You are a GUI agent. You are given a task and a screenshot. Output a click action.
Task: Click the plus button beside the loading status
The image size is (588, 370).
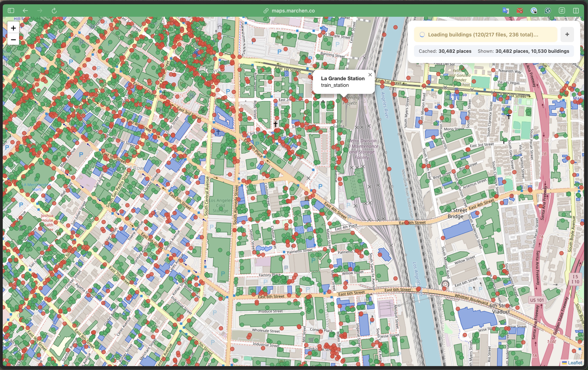point(567,34)
